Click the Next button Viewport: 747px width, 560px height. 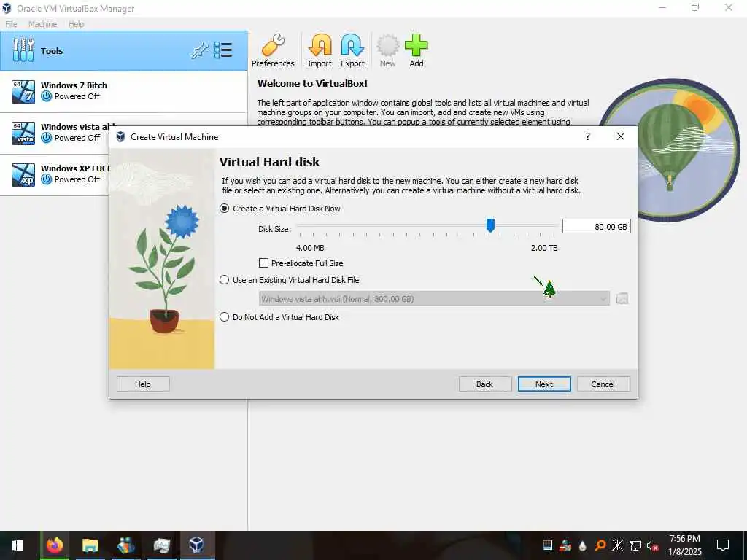pyautogui.click(x=544, y=384)
